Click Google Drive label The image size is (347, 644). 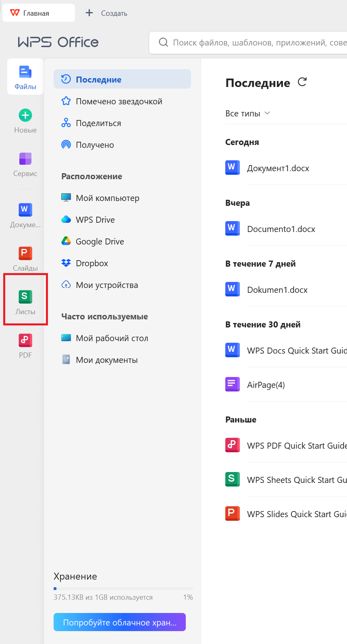pyautogui.click(x=100, y=241)
